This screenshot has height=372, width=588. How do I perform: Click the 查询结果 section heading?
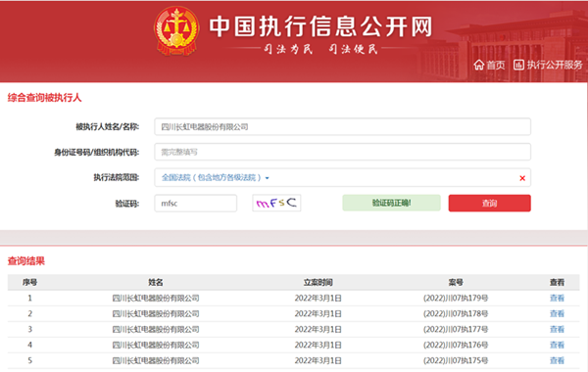25,261
